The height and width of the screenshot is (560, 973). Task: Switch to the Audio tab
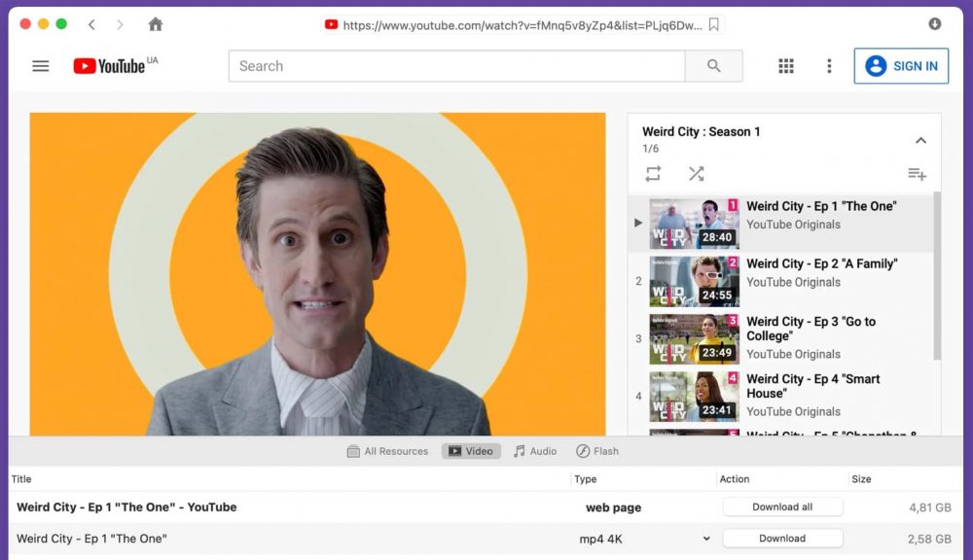pyautogui.click(x=535, y=451)
